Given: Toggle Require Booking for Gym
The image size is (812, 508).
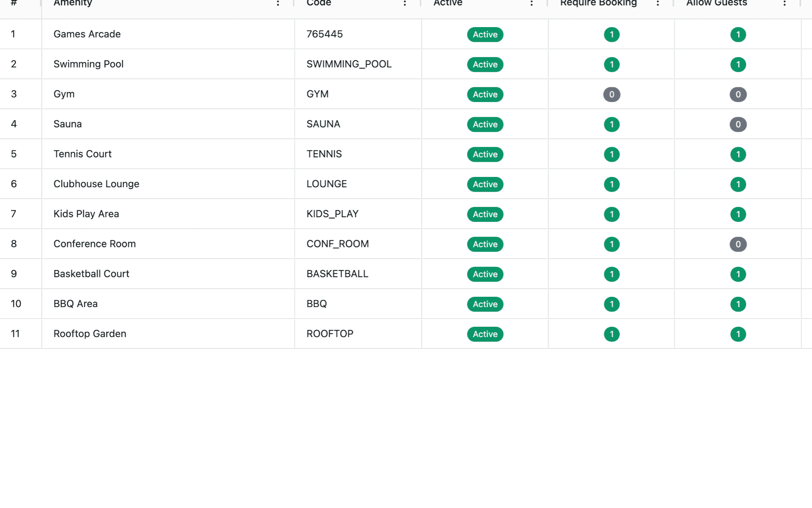Looking at the screenshot, I should [x=612, y=94].
